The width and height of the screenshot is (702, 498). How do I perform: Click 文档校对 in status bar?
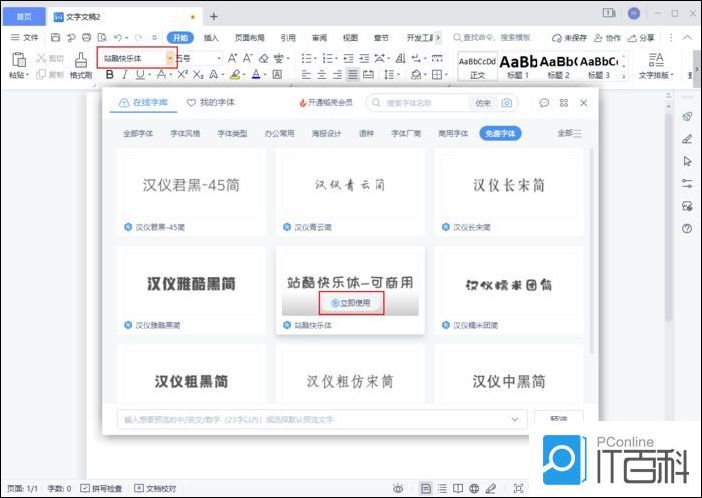pos(155,488)
